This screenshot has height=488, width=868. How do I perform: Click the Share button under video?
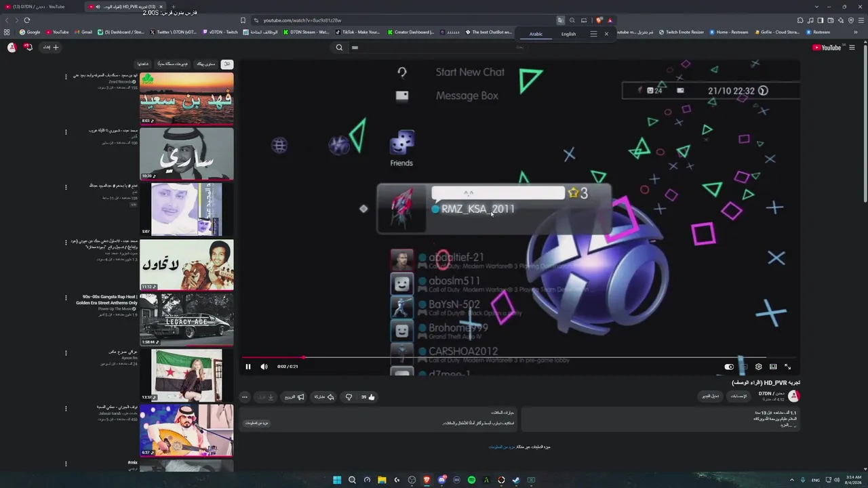[x=324, y=397]
